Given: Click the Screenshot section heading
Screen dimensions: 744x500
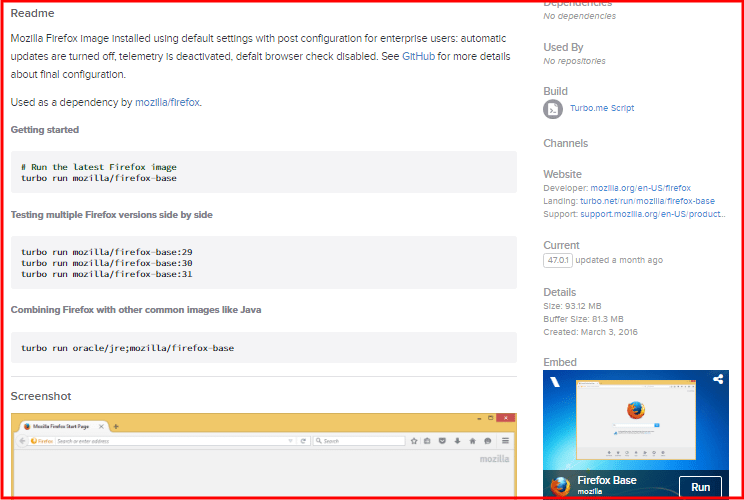Looking at the screenshot, I should (41, 396).
